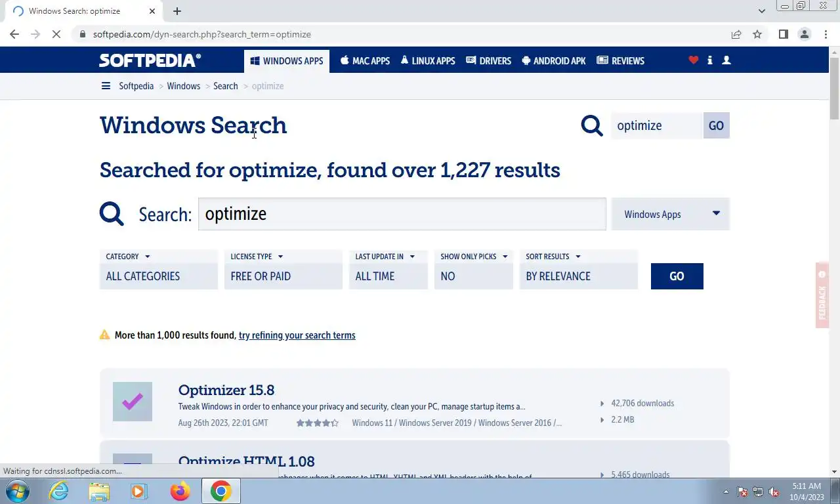Image resolution: width=840 pixels, height=504 pixels.
Task: Open the Optimize HTML 1.08 result
Action: [x=246, y=461]
